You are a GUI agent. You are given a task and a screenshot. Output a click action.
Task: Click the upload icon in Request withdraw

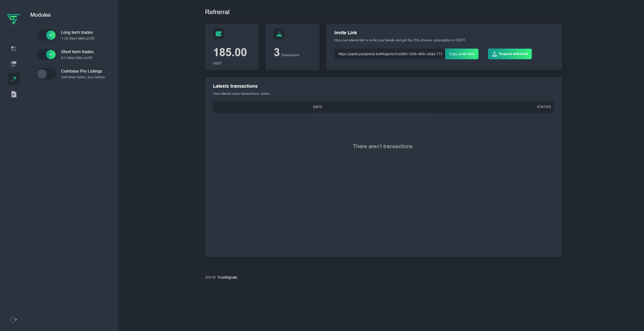pyautogui.click(x=495, y=54)
